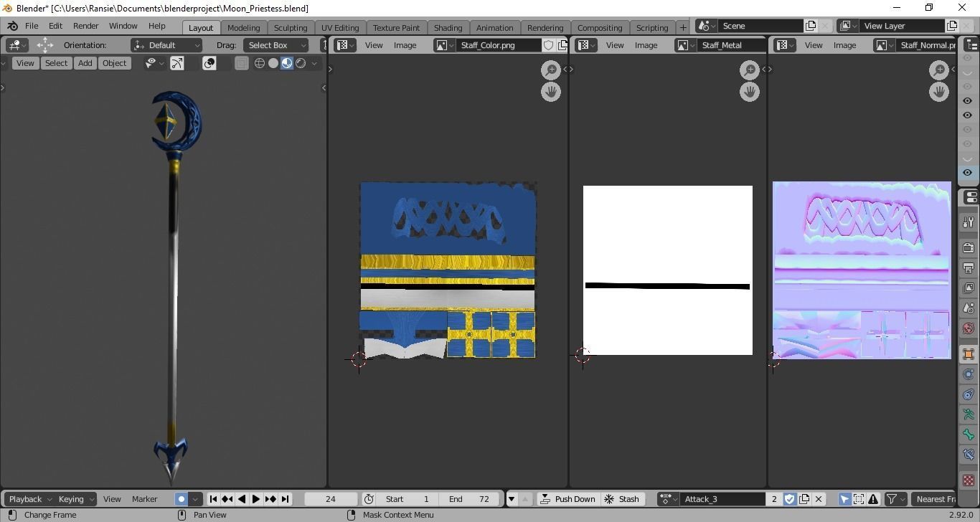Select material preview viewport shading
This screenshot has height=522, width=980.
(287, 63)
